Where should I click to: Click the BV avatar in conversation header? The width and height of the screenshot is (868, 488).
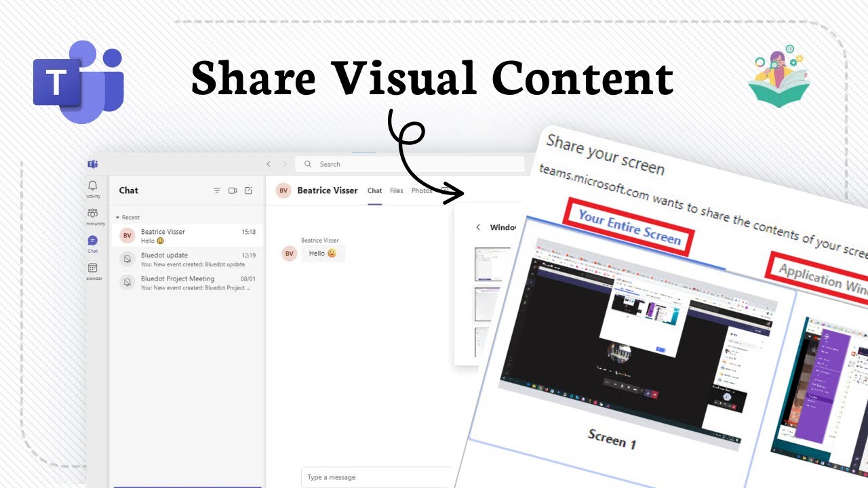pos(283,190)
